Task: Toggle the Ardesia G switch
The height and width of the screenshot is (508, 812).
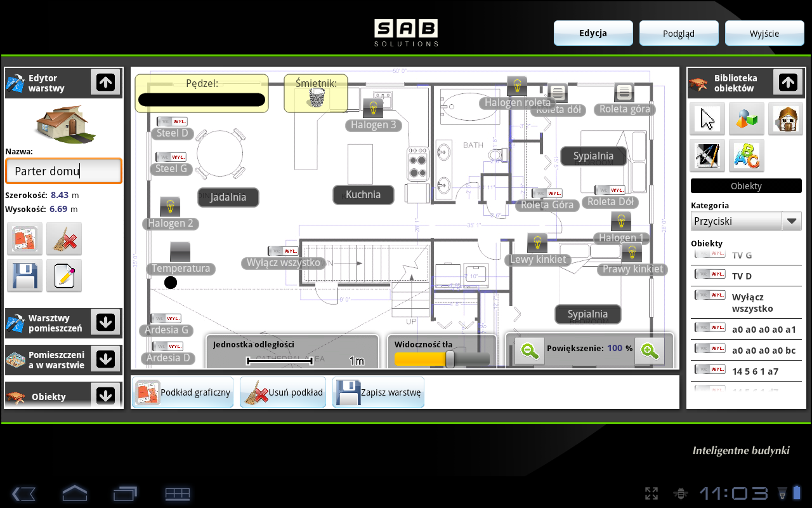Action: 166,318
